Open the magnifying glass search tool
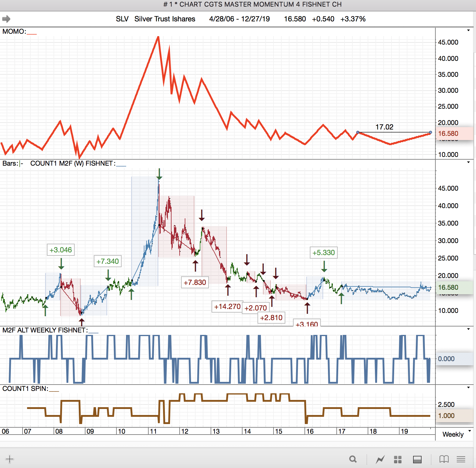 [353, 459]
